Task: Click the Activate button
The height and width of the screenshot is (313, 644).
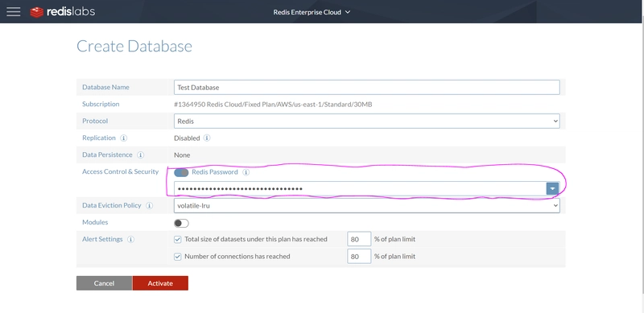Action: 160,283
